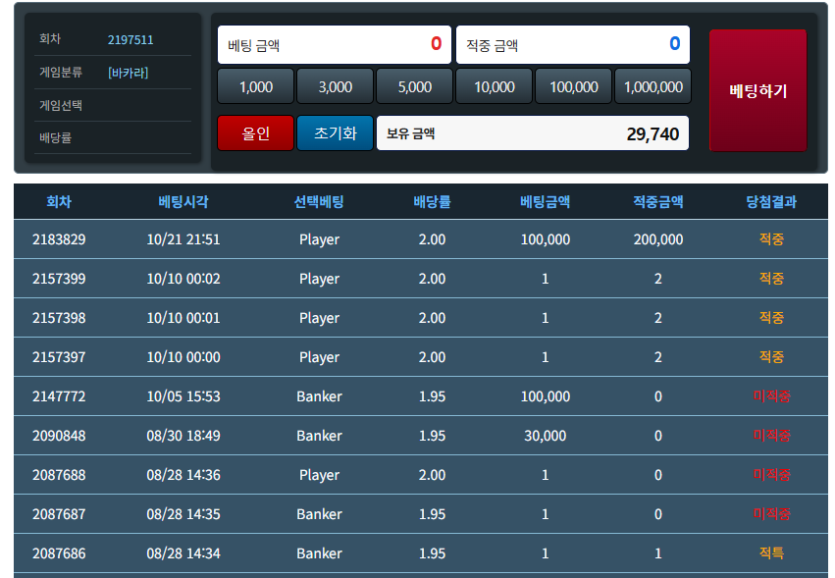Click the 게임선택 label
The image size is (835, 578).
(61, 105)
